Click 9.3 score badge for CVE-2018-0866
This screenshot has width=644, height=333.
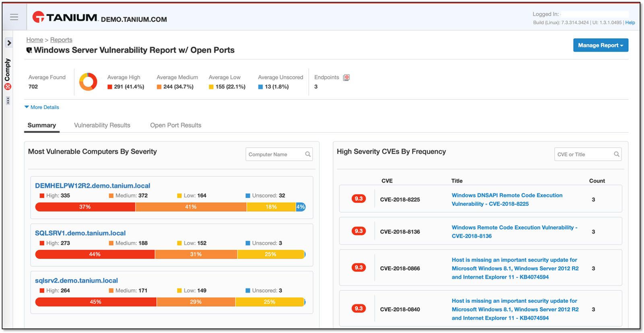click(x=359, y=267)
